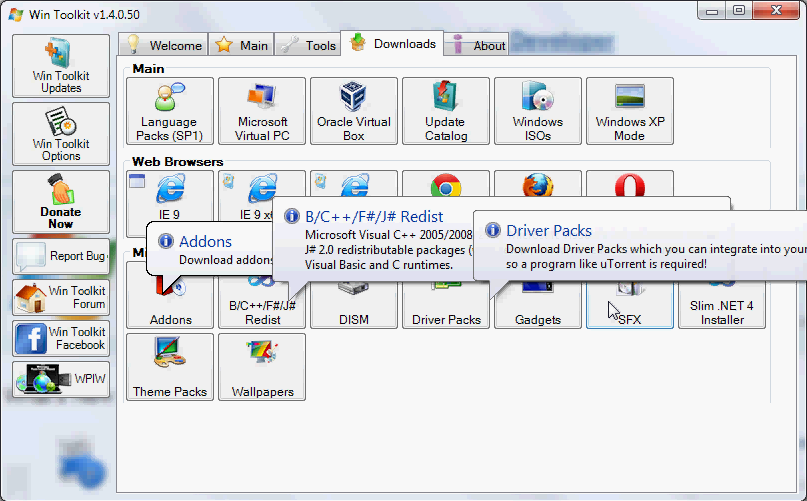807x501 pixels.
Task: Switch to the Main tab
Action: click(241, 45)
